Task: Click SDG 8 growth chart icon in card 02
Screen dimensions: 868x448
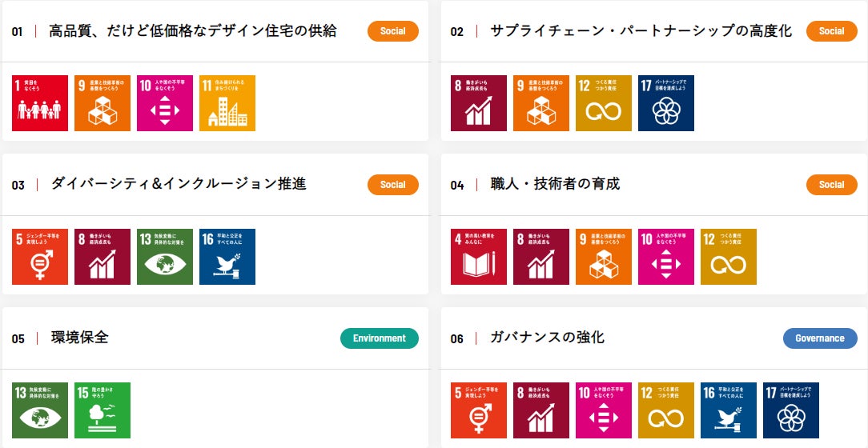Action: pyautogui.click(x=479, y=103)
